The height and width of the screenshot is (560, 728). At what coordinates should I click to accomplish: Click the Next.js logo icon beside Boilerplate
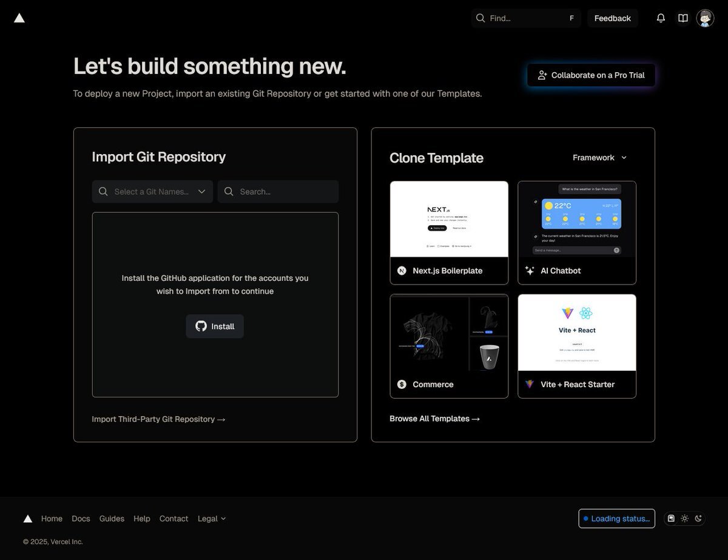tap(402, 271)
